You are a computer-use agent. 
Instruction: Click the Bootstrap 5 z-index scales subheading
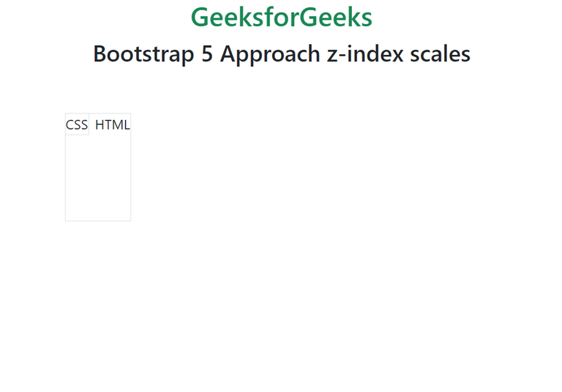pos(281,53)
